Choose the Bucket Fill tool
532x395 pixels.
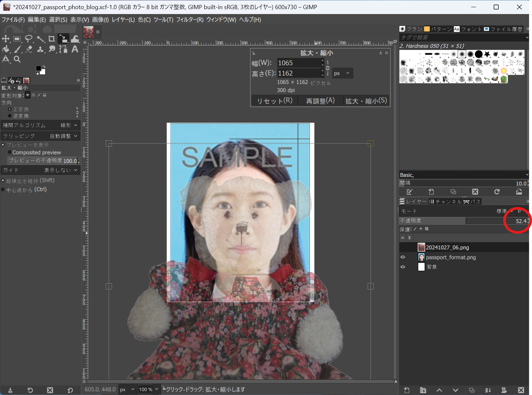6,49
